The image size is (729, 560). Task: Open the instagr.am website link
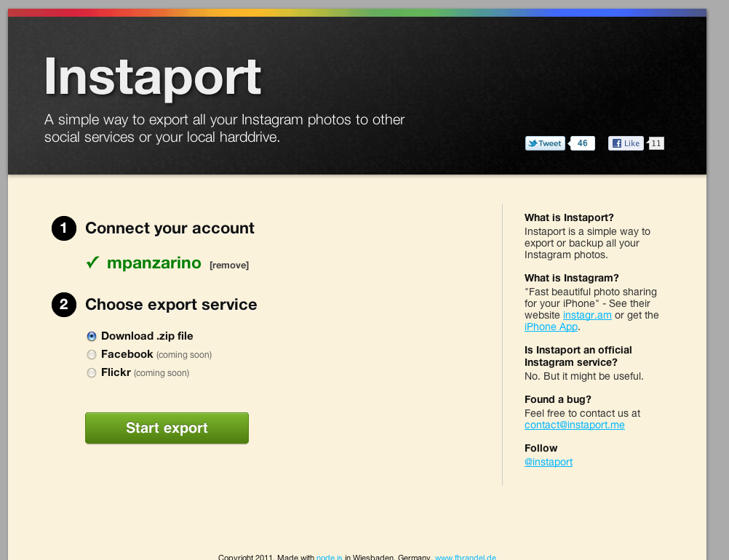coord(587,315)
